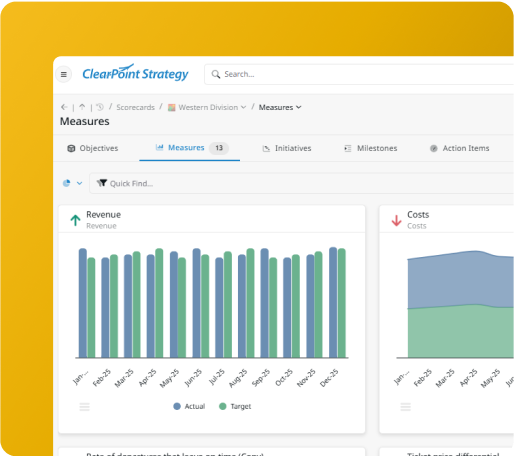Click the Jun-25 axis label in Revenue chart
Screen dimensions: 514x456
click(x=193, y=378)
